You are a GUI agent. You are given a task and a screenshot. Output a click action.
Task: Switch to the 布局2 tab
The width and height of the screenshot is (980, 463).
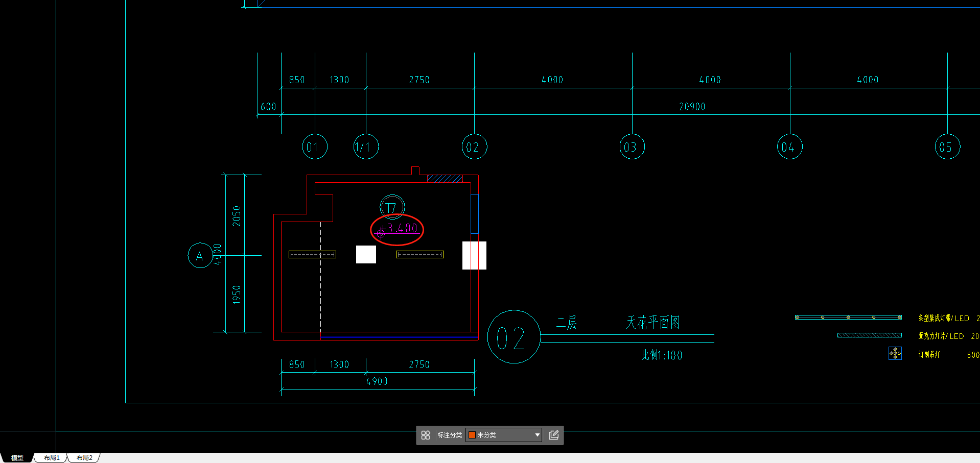pyautogui.click(x=84, y=458)
